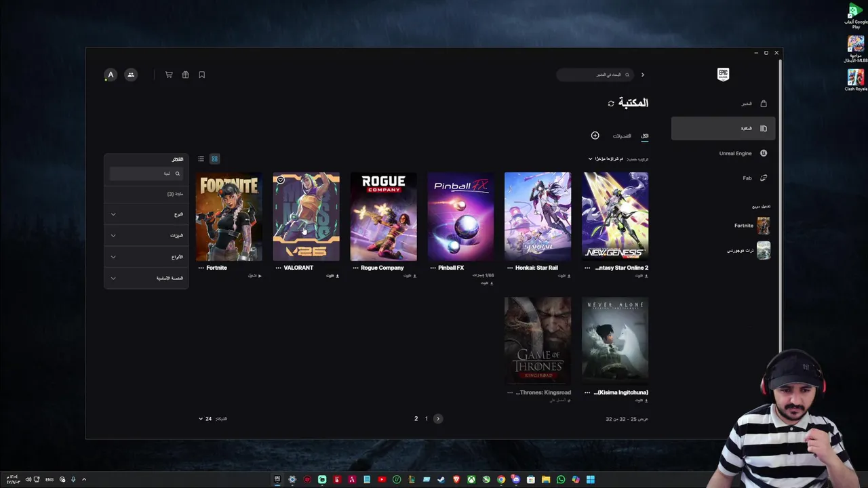Click the back navigation arrow near search
868x488 pixels.
tap(643, 75)
